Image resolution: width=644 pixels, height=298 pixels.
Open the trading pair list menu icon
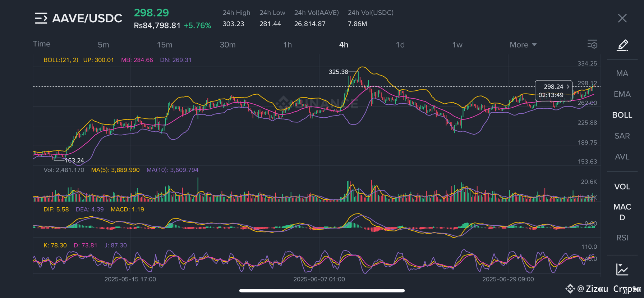coord(41,18)
